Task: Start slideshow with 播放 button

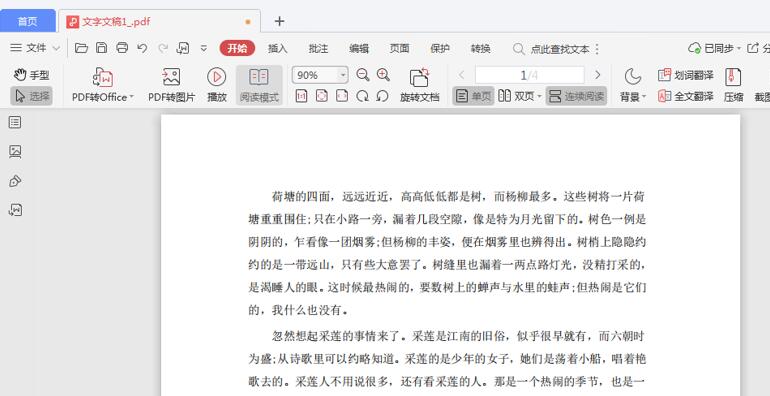Action: coord(217,85)
